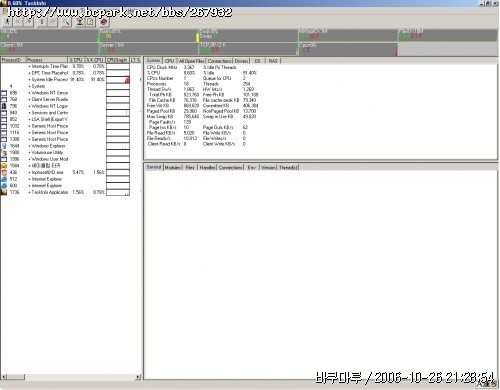Click the 'Paged Pool KB' label
Viewport: 500px width, 390px height.
161,111
